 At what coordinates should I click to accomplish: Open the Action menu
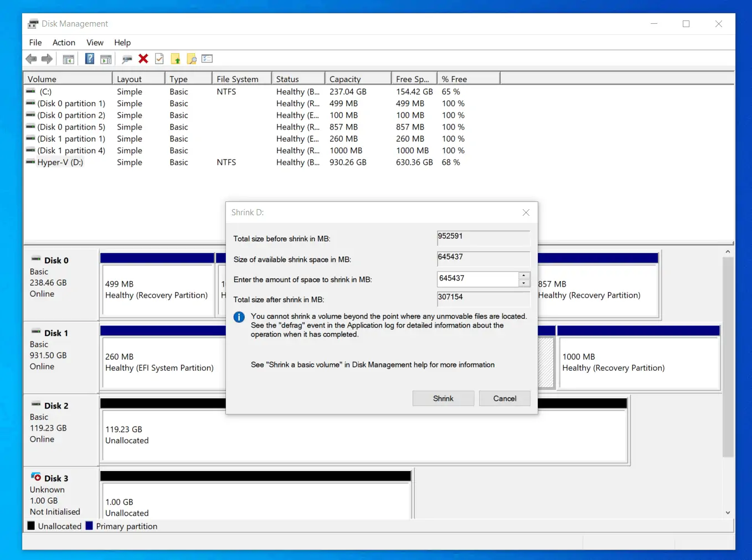(x=64, y=43)
